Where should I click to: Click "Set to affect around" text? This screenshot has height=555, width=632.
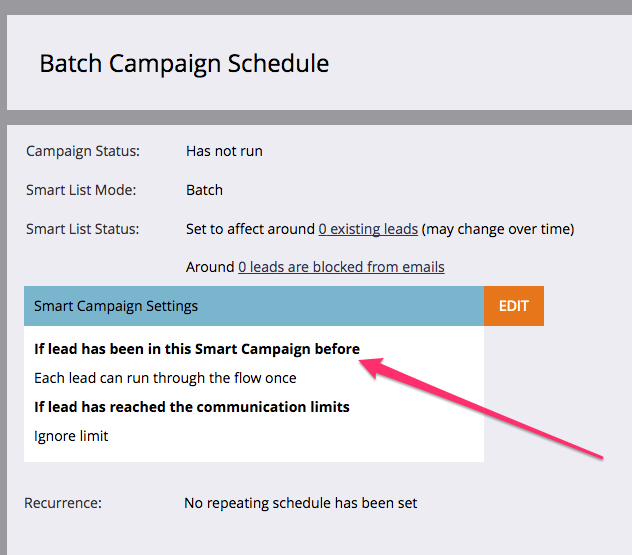(x=250, y=229)
